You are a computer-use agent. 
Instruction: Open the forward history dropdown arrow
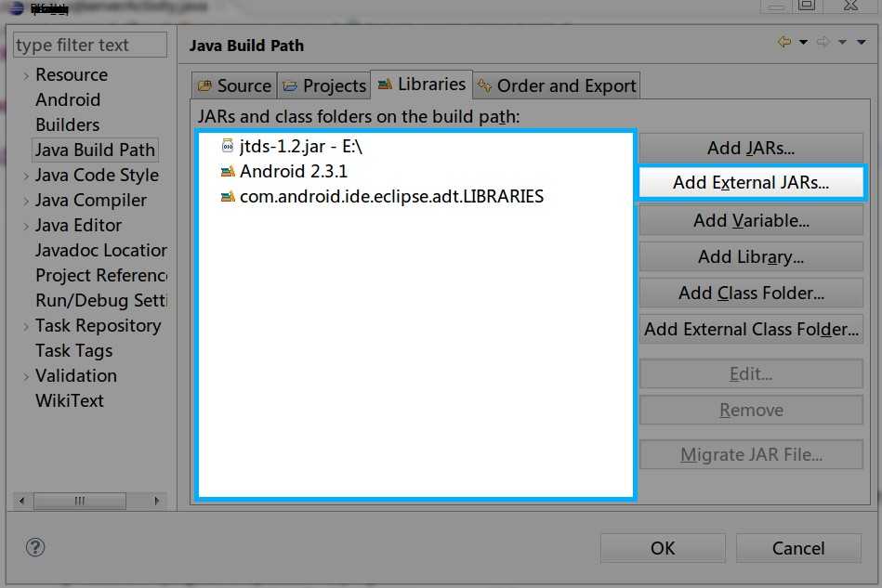tap(842, 42)
